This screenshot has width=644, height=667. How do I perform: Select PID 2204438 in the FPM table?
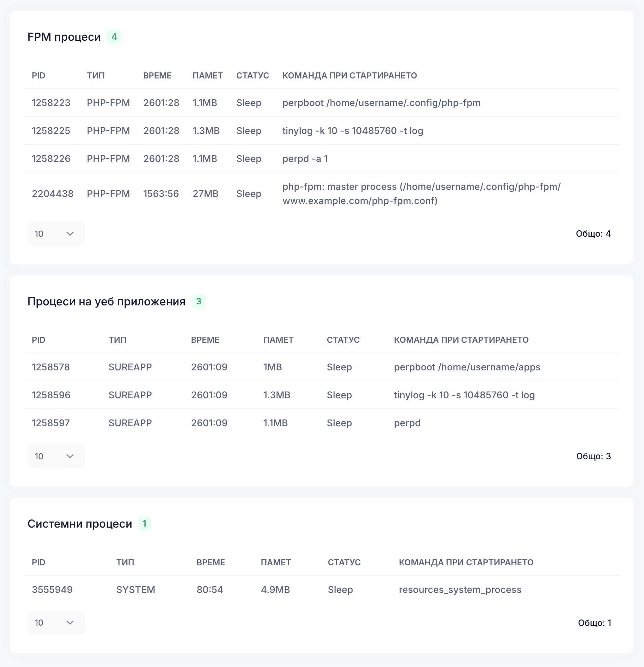tap(53, 194)
